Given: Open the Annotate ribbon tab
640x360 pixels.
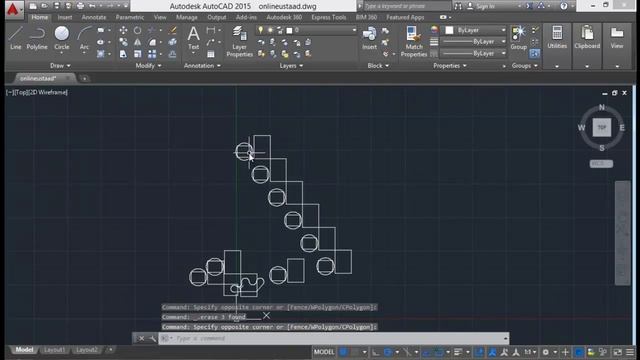Looking at the screenshot, I should pos(93,18).
